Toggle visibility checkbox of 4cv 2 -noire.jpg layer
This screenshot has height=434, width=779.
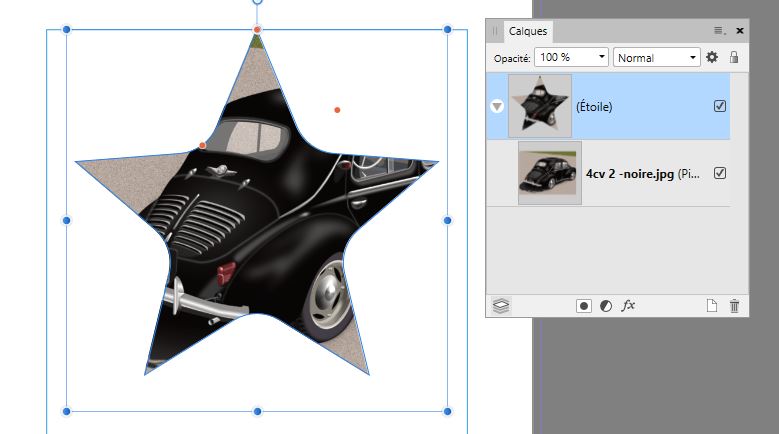[x=720, y=173]
